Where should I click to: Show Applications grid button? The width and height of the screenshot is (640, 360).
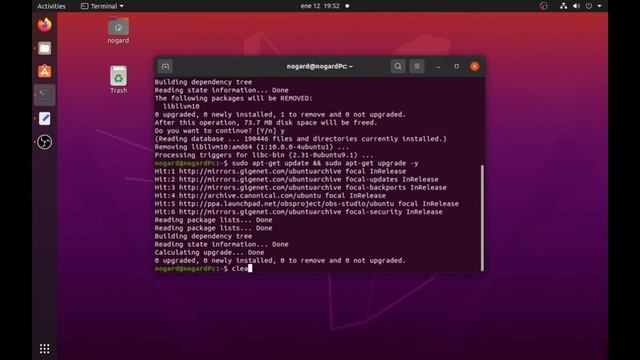44,349
